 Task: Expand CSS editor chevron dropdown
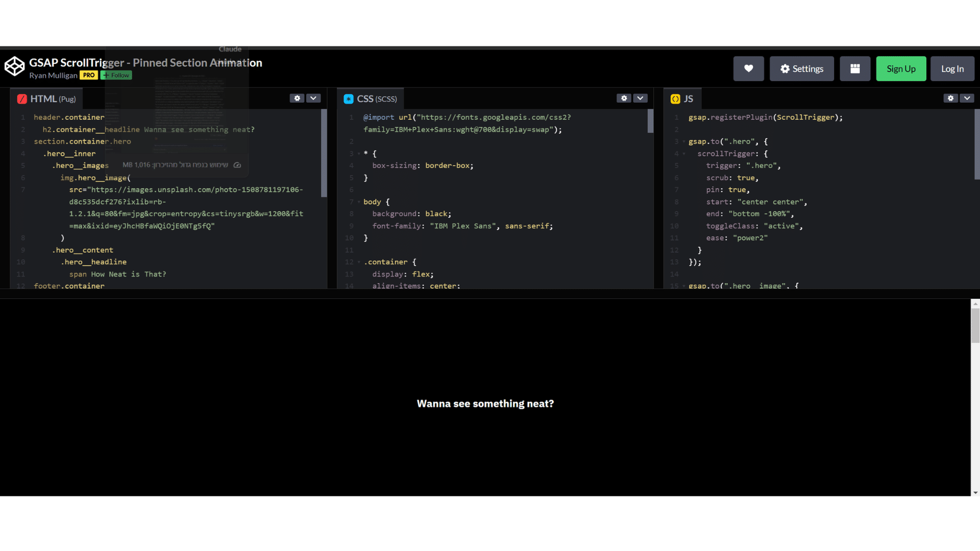(x=640, y=98)
